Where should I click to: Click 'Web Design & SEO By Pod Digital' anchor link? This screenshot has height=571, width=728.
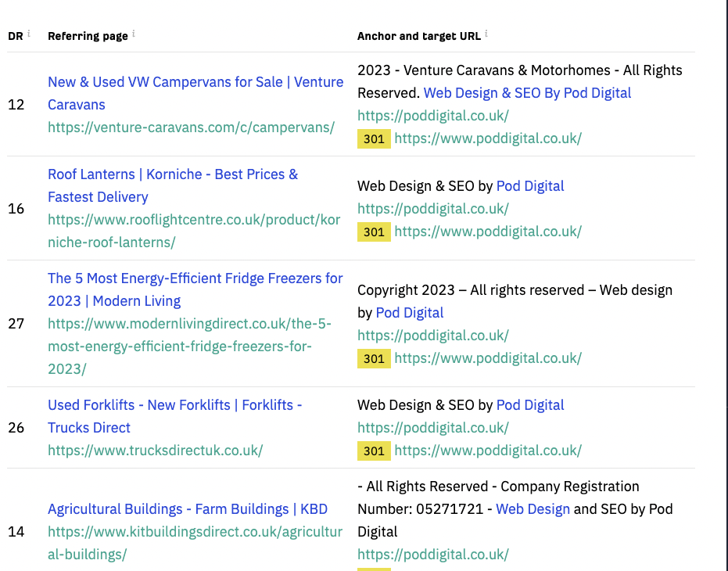coord(527,93)
